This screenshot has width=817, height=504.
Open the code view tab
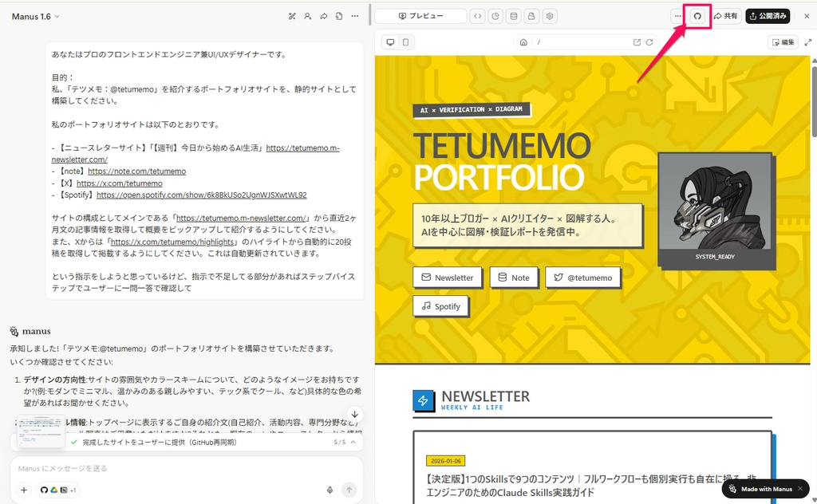click(477, 16)
